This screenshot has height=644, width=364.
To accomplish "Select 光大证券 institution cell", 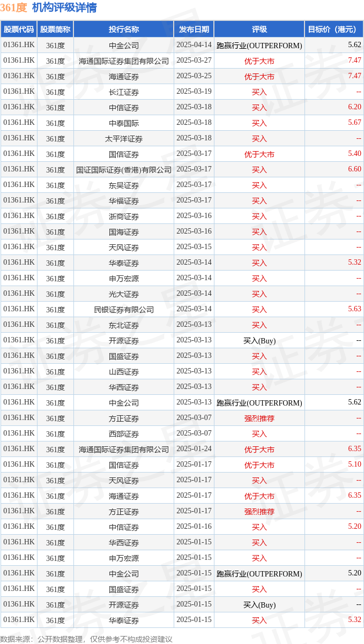I will (x=124, y=294).
